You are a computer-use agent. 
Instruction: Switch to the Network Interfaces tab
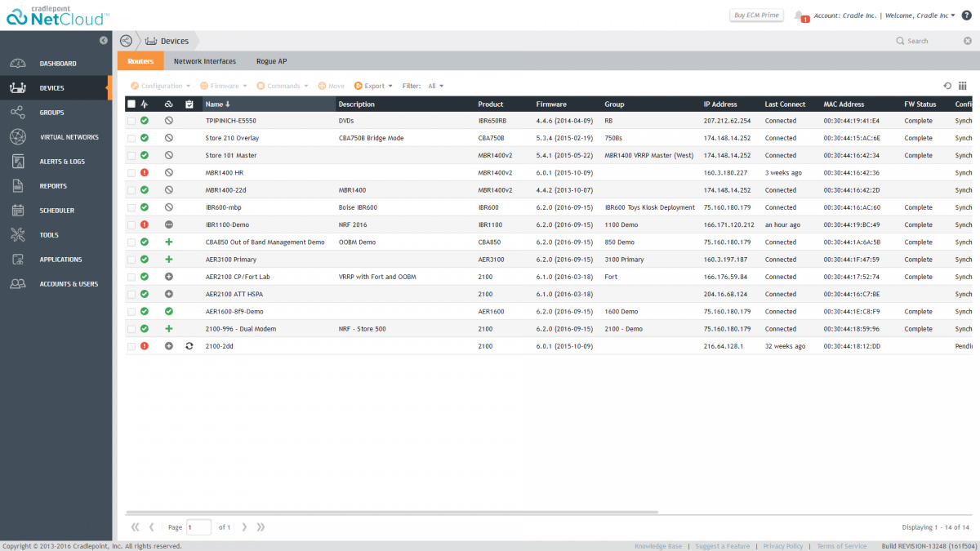[205, 61]
